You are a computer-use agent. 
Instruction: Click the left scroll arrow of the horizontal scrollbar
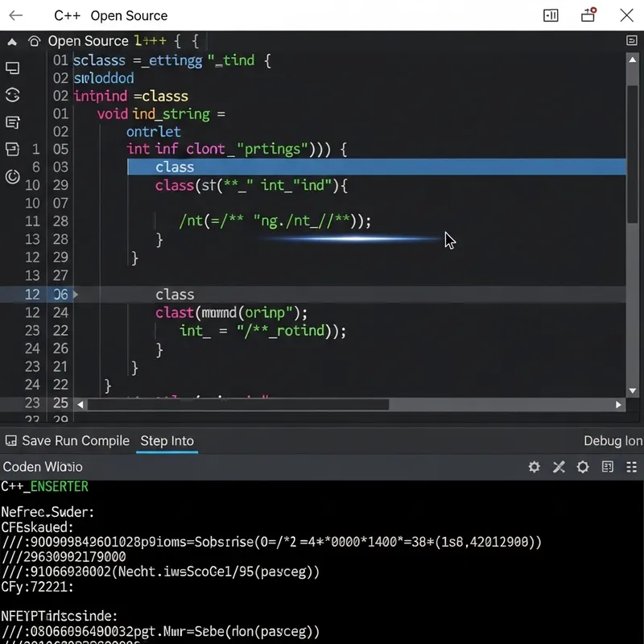[78, 405]
